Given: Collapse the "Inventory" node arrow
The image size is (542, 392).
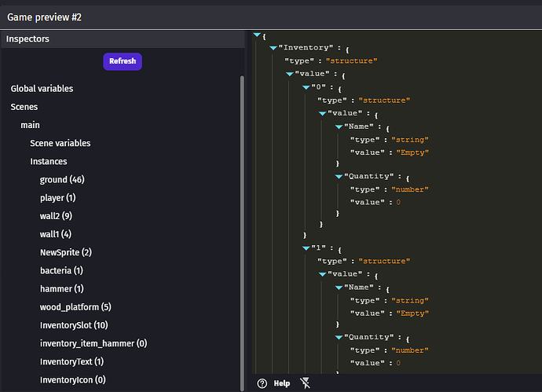Looking at the screenshot, I should tap(273, 48).
